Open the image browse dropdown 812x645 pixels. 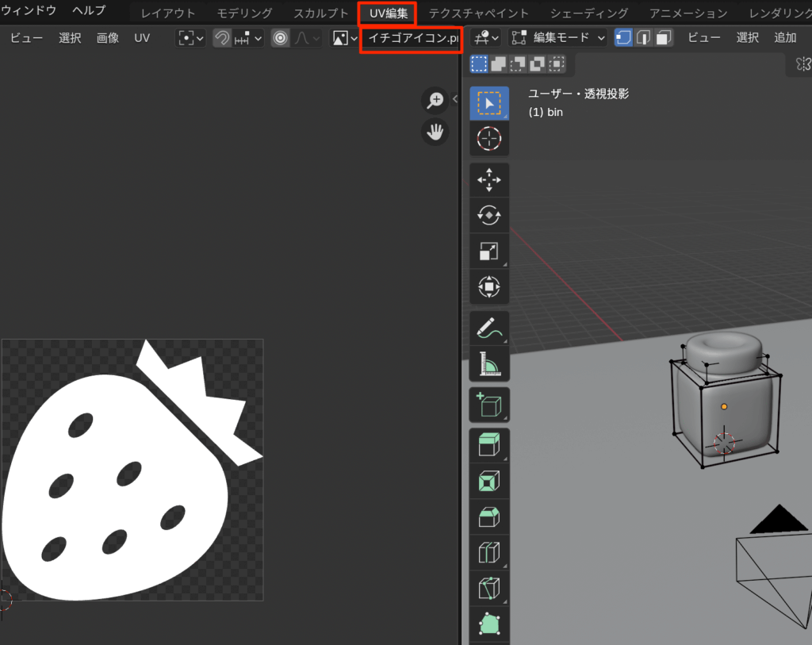tap(344, 38)
